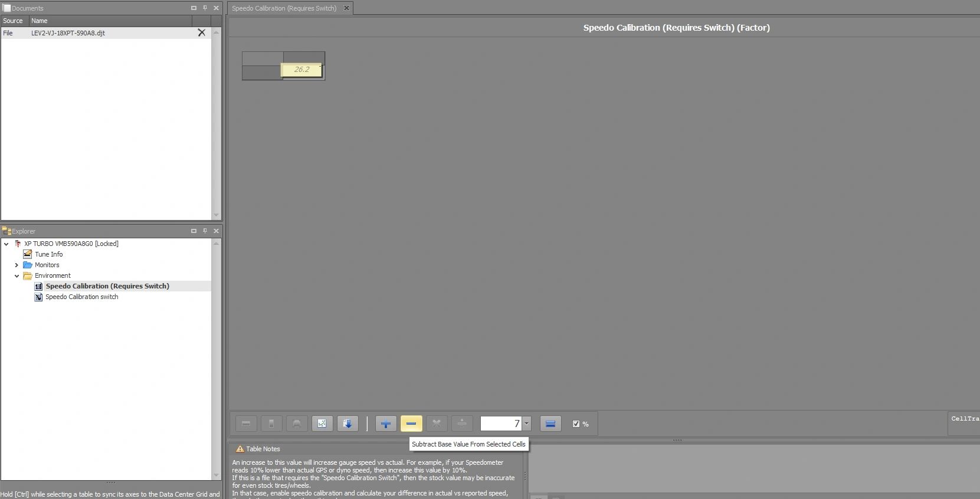Click the first greyed horizontal-bar toolbar button

[246, 424]
